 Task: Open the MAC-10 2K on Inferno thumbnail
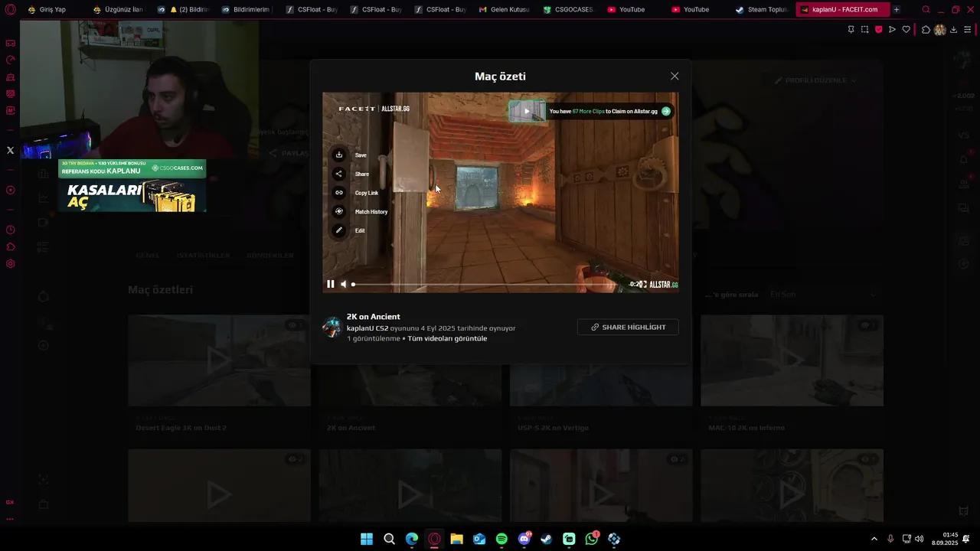[792, 360]
